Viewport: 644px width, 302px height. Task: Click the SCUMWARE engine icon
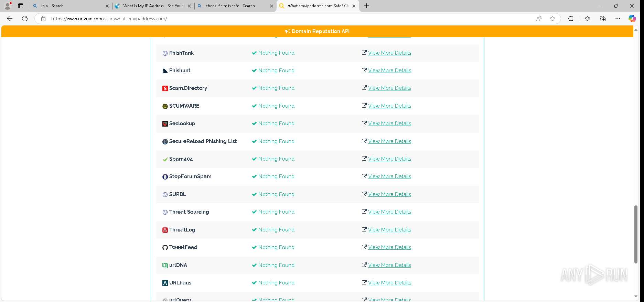[x=165, y=106]
